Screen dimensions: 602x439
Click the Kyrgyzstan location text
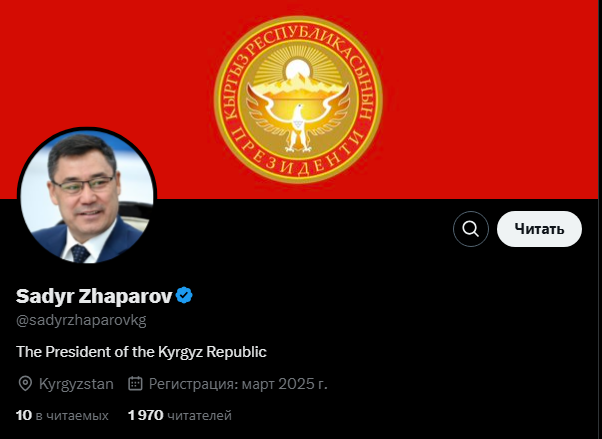point(76,384)
